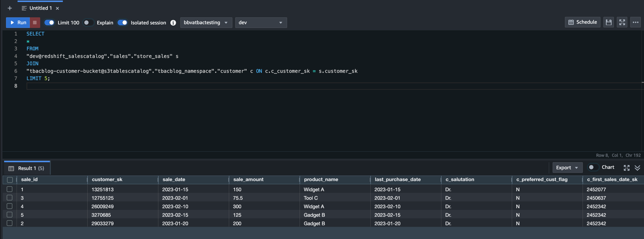This screenshot has width=644, height=239.
Task: Maximize the results panel
Action: 626,168
